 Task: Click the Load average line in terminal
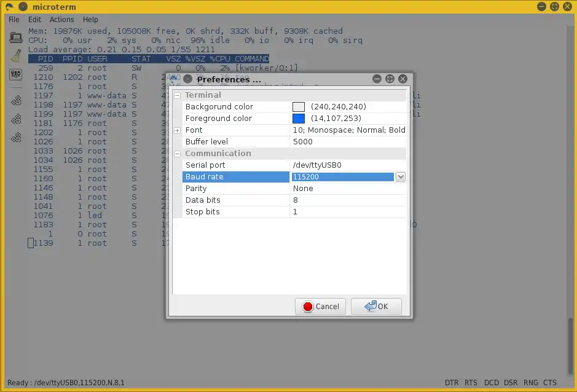pyautogui.click(x=122, y=50)
